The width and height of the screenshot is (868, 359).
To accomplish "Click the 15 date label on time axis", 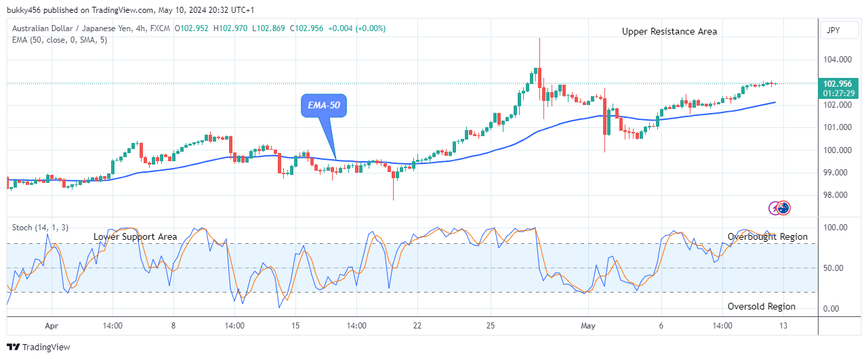I will pyautogui.click(x=295, y=326).
